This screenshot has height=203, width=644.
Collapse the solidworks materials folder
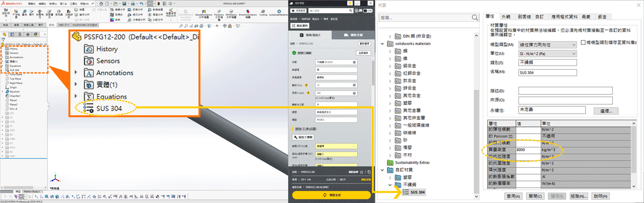(x=383, y=44)
